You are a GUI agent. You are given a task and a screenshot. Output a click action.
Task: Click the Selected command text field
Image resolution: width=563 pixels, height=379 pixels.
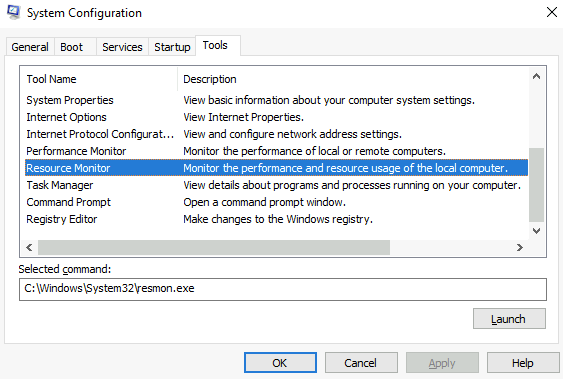tap(283, 289)
